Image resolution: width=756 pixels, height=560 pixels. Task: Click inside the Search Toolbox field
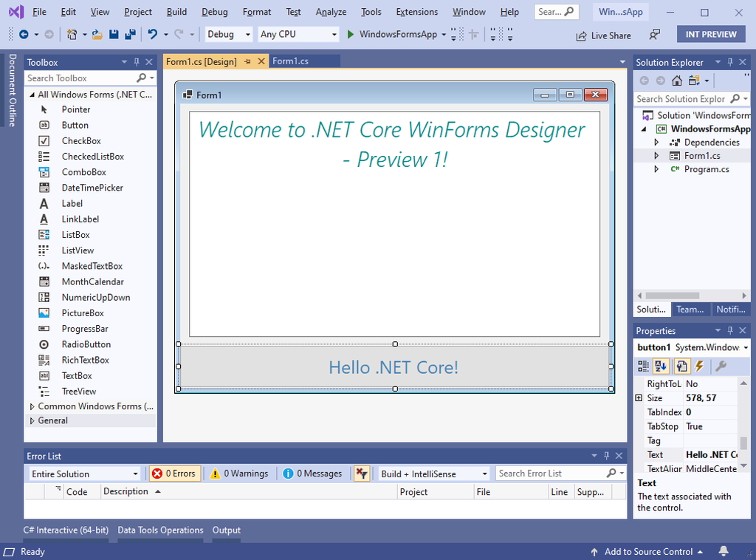pyautogui.click(x=81, y=78)
